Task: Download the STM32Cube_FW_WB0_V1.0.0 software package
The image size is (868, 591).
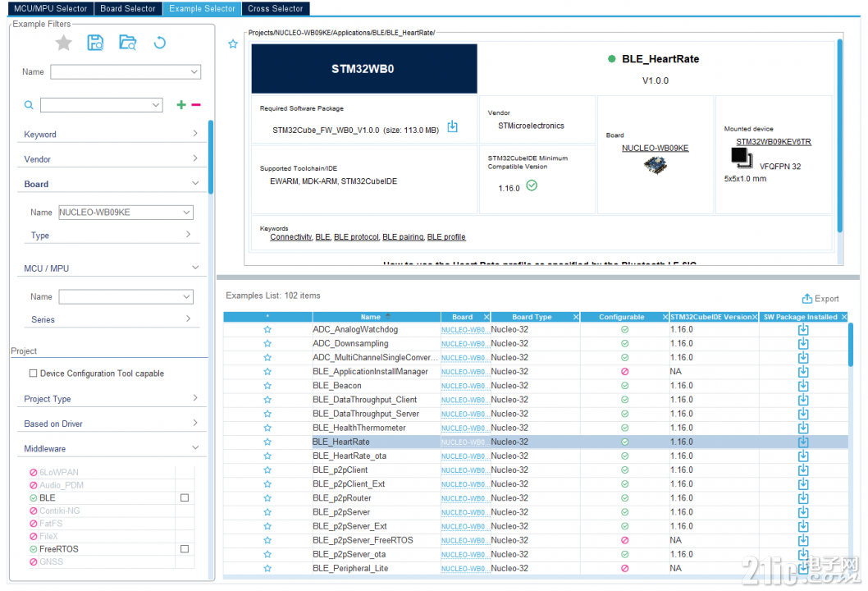Action: click(452, 127)
